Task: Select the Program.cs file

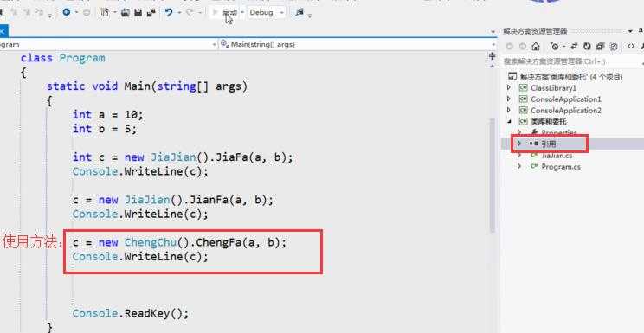Action: tap(561, 167)
